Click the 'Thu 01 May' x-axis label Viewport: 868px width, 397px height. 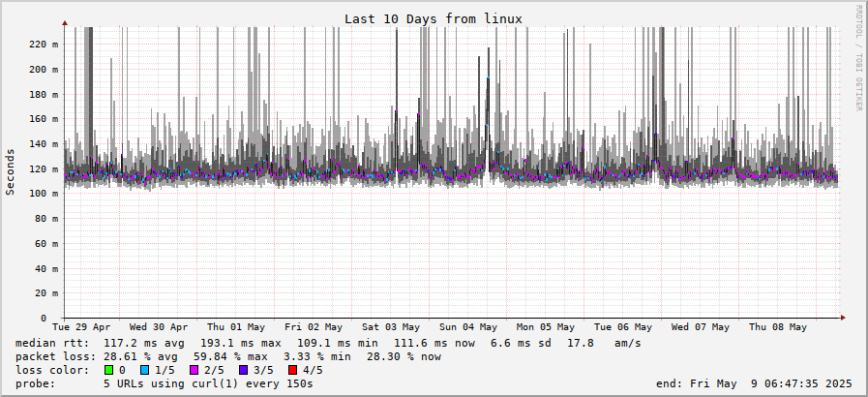pos(236,327)
